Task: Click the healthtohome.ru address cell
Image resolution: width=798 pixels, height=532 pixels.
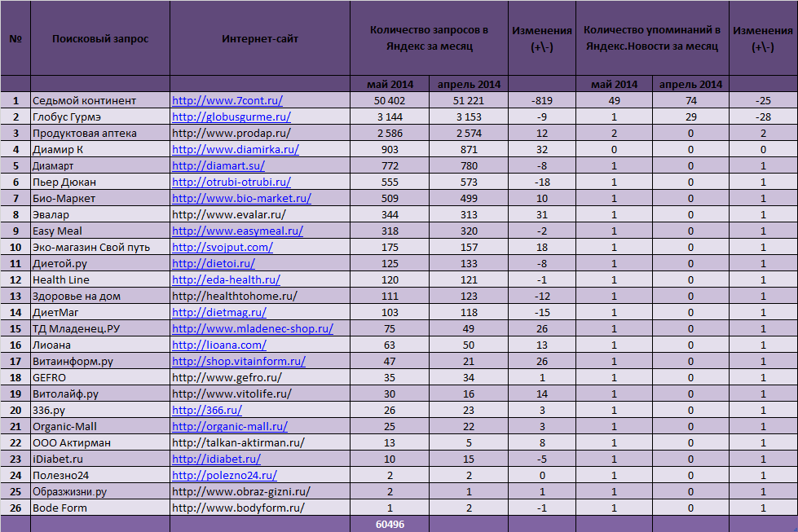Action: point(260,296)
